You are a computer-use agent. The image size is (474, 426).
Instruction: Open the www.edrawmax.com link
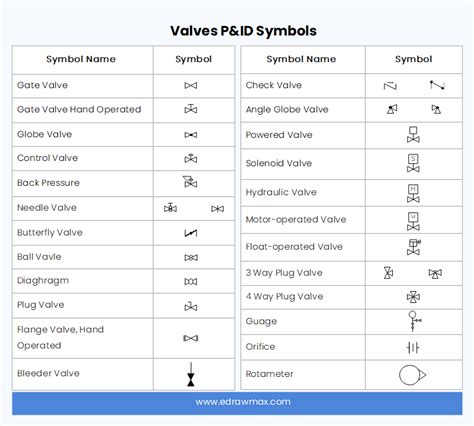pos(243,402)
